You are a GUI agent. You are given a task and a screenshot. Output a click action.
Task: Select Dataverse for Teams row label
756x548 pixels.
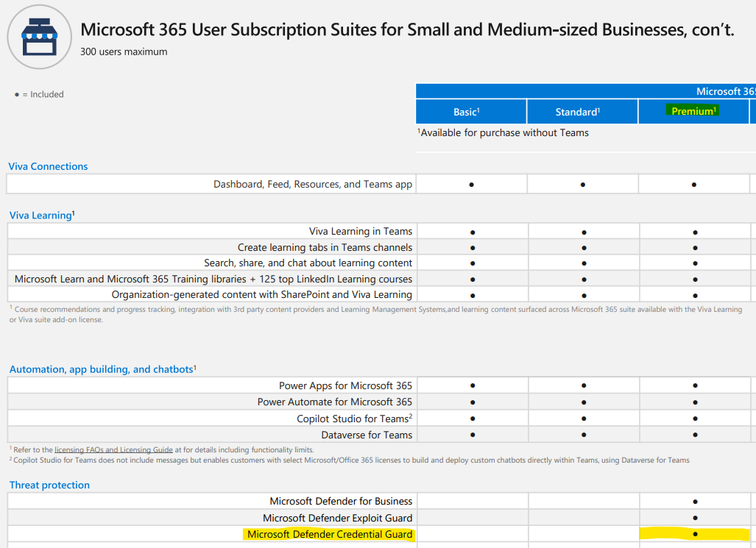click(367, 435)
